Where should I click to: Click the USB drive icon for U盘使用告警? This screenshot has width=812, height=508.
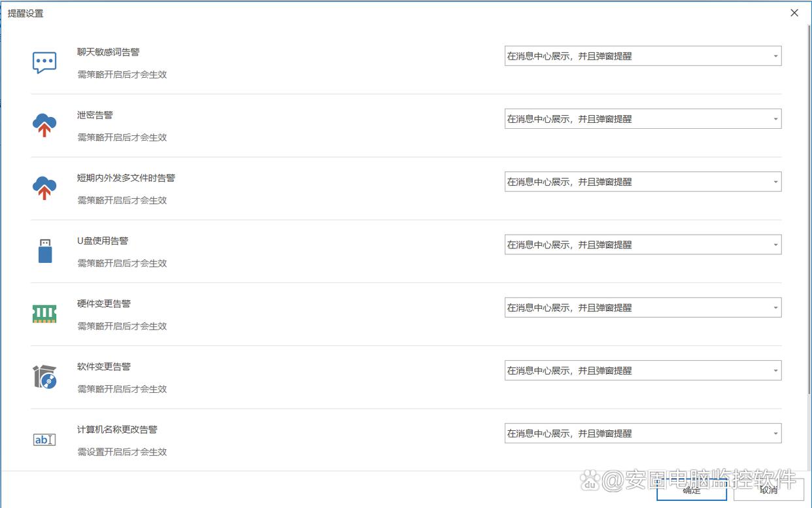44,251
